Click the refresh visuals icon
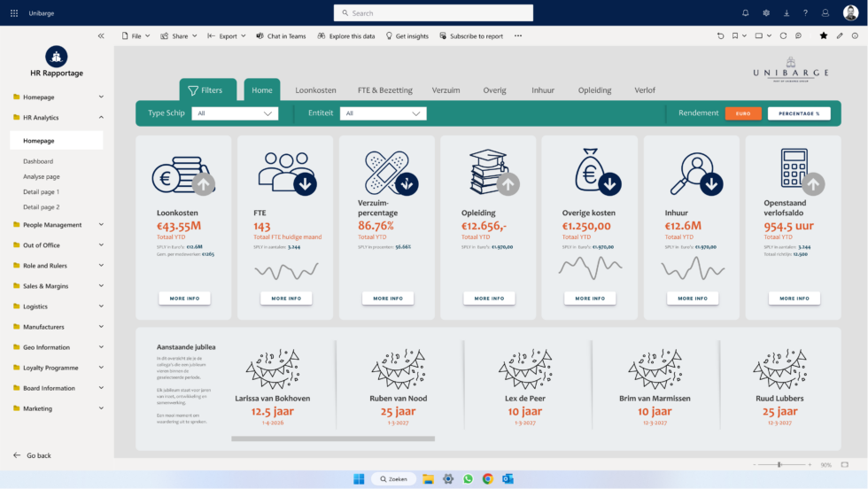868x489 pixels. [783, 36]
